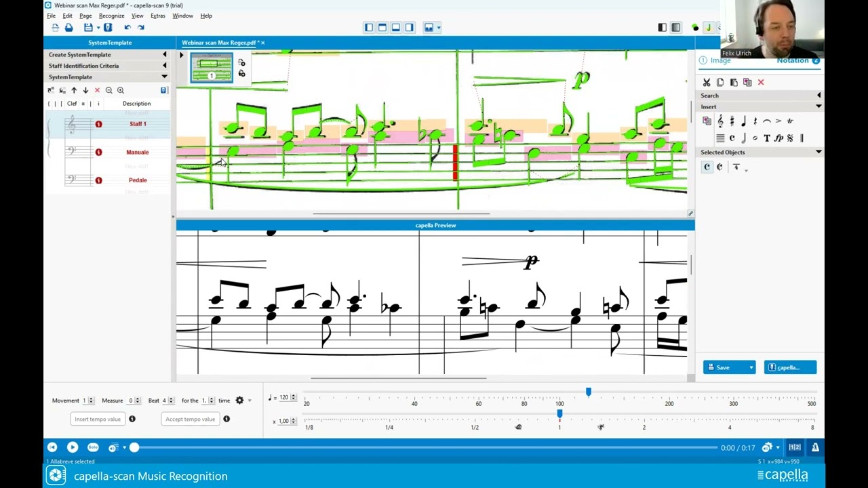Viewport: 868px width, 488px height.
Task: Open the Edit menu
Action: (x=67, y=16)
